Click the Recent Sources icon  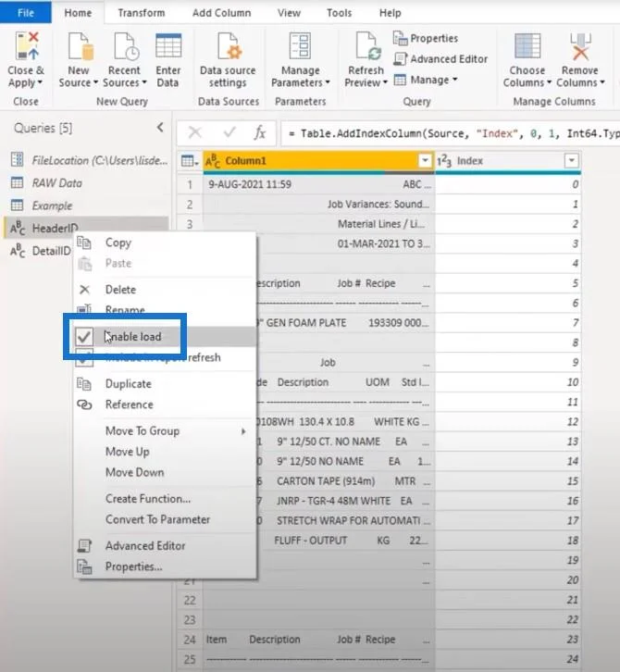pyautogui.click(x=126, y=46)
